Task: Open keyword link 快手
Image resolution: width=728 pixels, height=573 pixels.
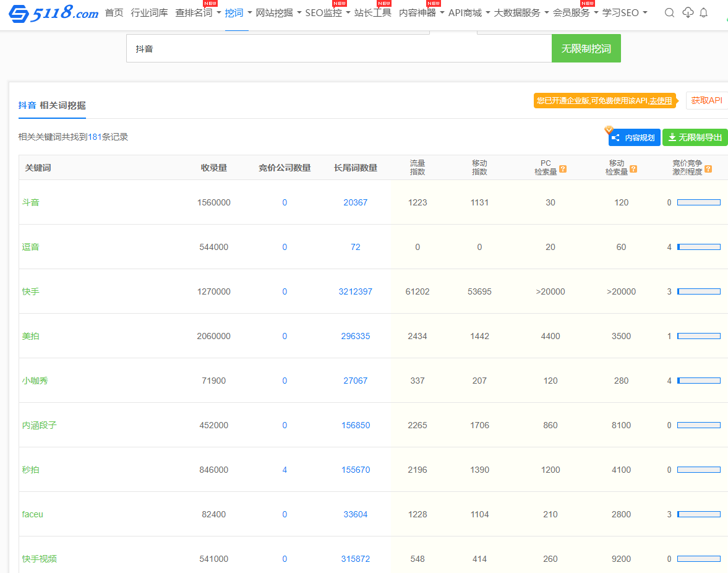Action: tap(31, 291)
